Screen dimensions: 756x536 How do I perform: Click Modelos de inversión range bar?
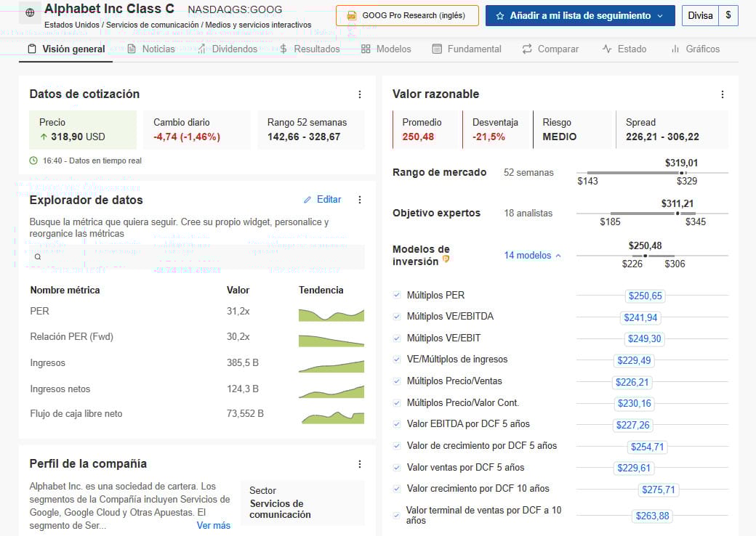[x=652, y=256]
